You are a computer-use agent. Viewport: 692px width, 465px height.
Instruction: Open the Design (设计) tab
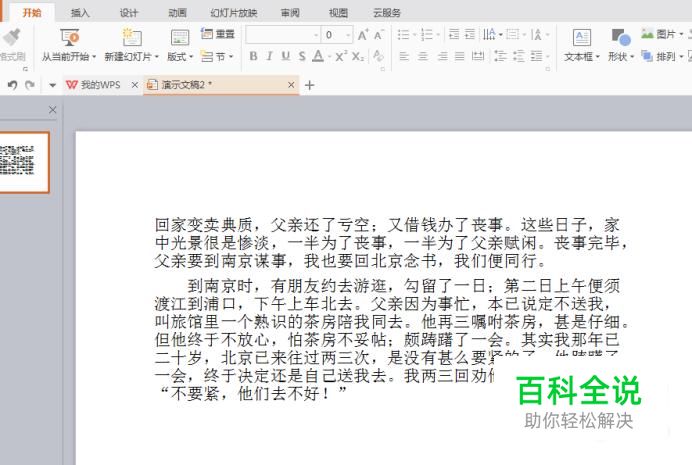tap(128, 13)
